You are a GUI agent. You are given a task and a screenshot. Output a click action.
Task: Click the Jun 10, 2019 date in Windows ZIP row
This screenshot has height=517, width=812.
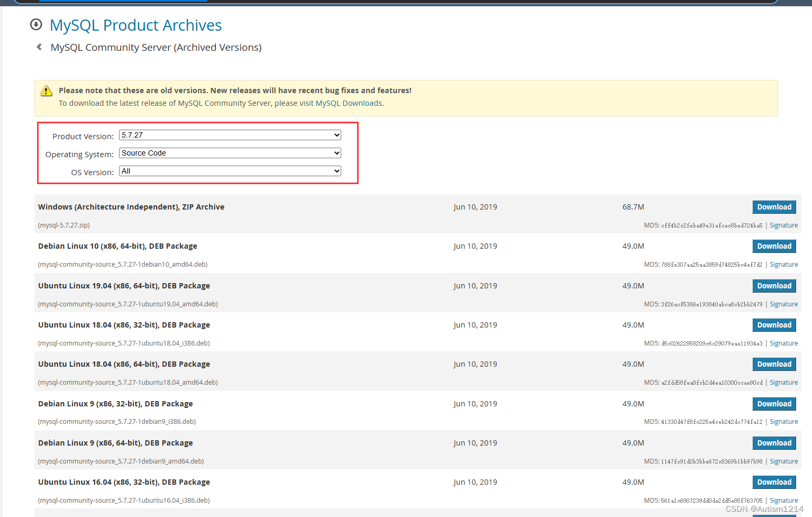(x=475, y=207)
